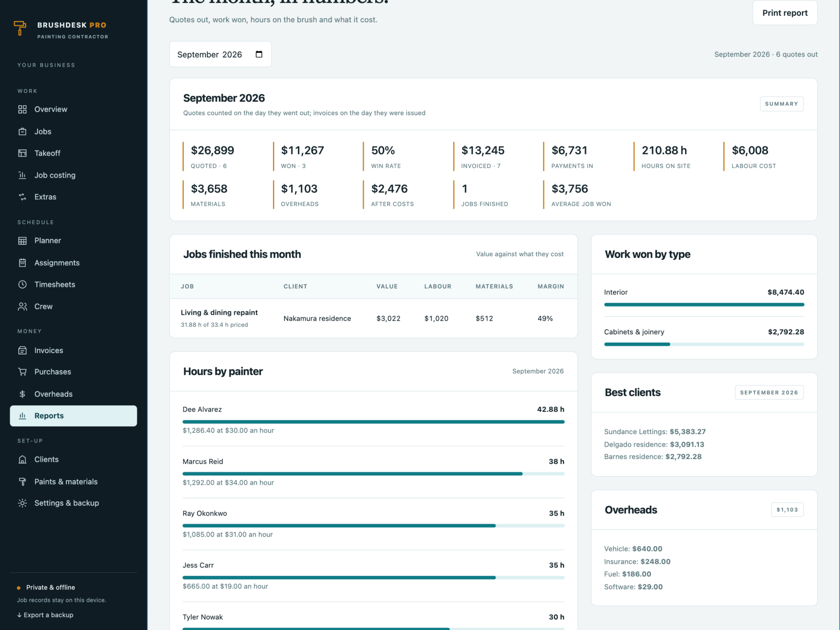Open the month picker calendar icon
This screenshot has height=630, width=840.
click(x=259, y=54)
